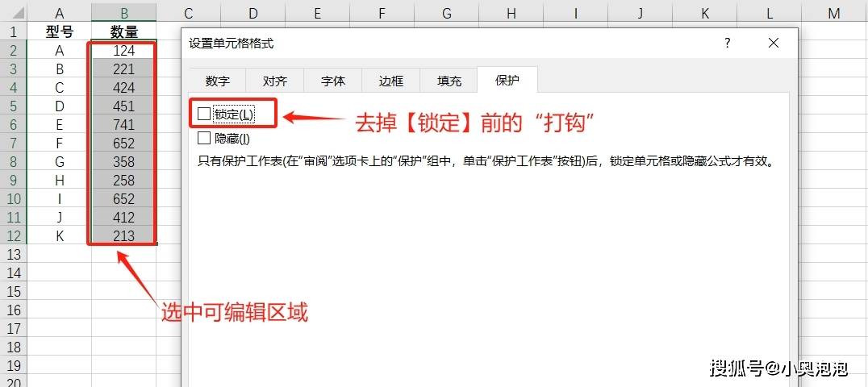The height and width of the screenshot is (387, 868).
Task: Click the cell with model H
Action: (59, 181)
